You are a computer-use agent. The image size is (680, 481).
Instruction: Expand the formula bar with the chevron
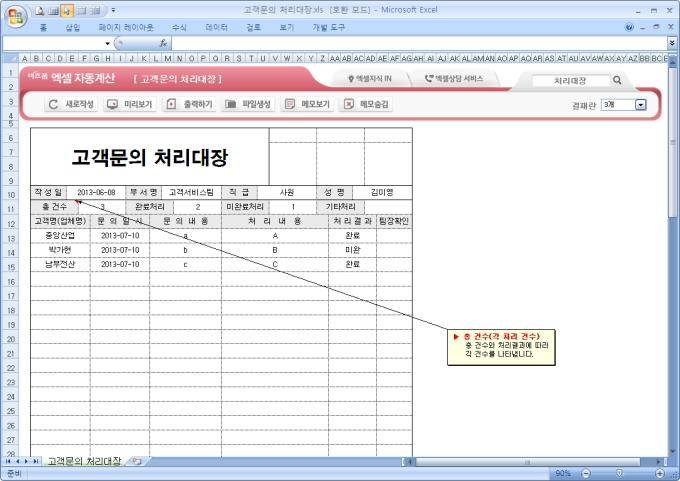point(672,43)
